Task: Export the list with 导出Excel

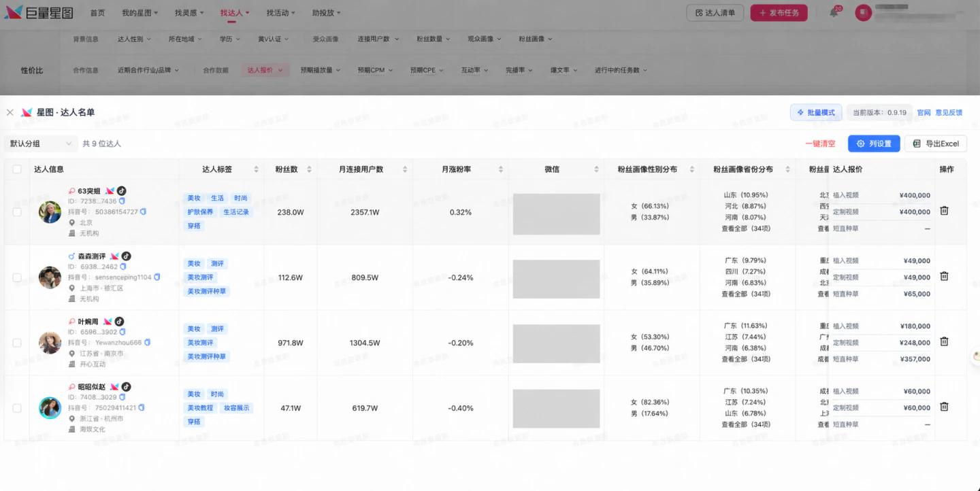Action: click(936, 143)
